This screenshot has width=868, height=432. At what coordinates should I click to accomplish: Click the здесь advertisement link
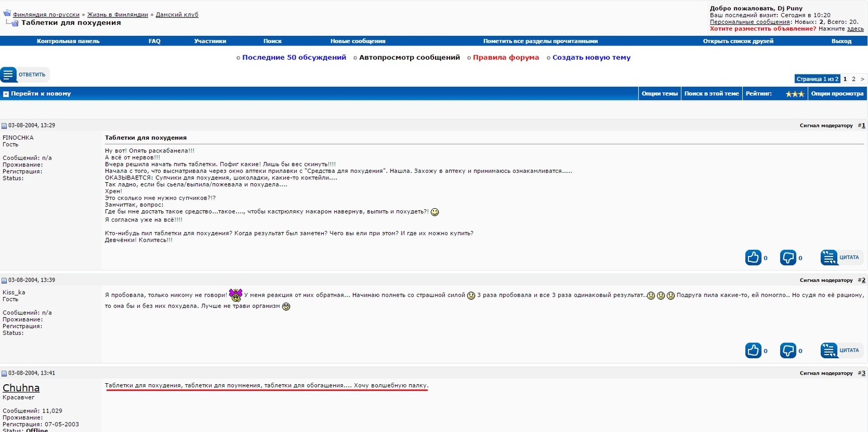point(856,29)
